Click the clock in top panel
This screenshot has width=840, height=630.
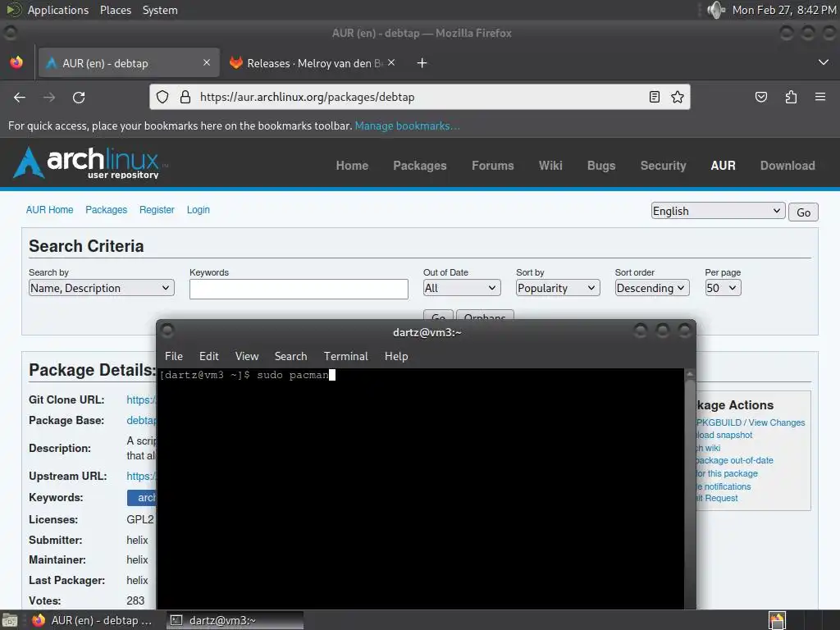[784, 10]
